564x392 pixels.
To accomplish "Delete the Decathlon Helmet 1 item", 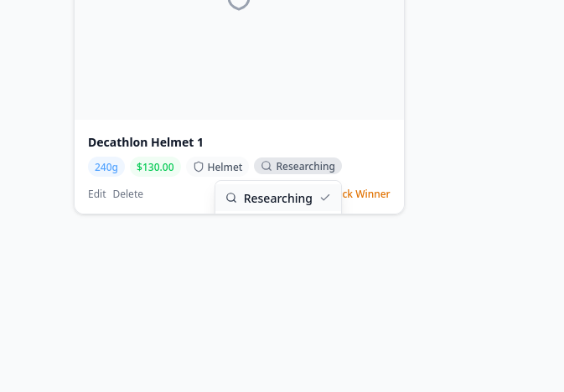I will 128,193.
